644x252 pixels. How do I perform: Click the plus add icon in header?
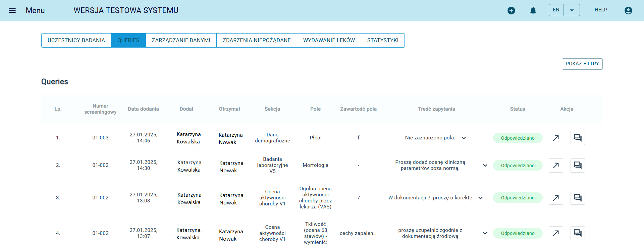511,10
